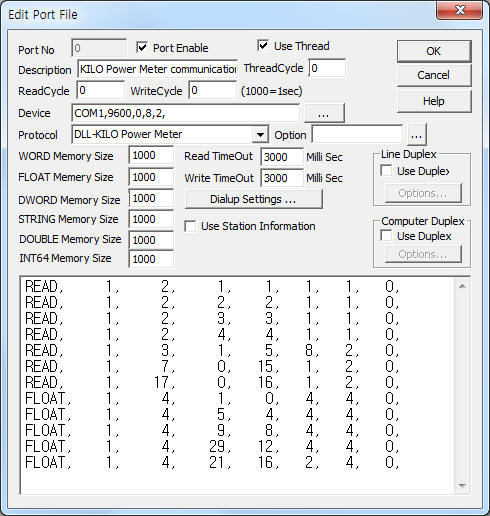490x516 pixels.
Task: Check Use Station Information
Action: [x=190, y=226]
